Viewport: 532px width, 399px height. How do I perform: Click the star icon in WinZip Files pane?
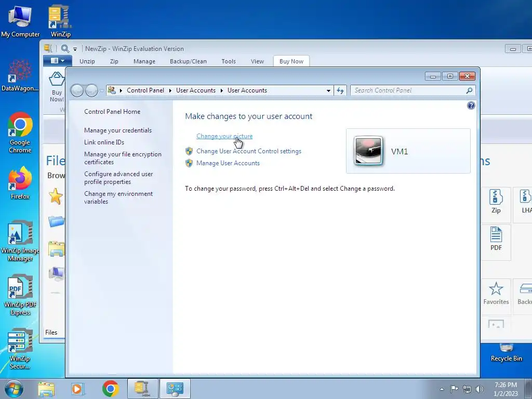coord(56,196)
